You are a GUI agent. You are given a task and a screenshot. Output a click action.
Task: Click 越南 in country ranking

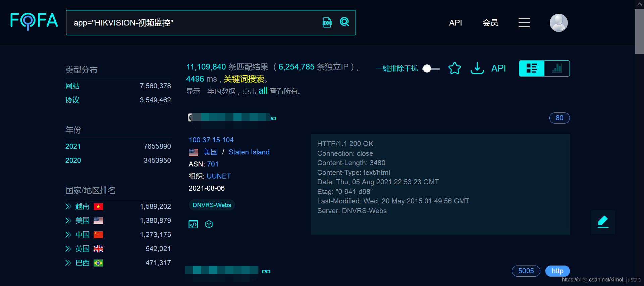[x=83, y=206]
